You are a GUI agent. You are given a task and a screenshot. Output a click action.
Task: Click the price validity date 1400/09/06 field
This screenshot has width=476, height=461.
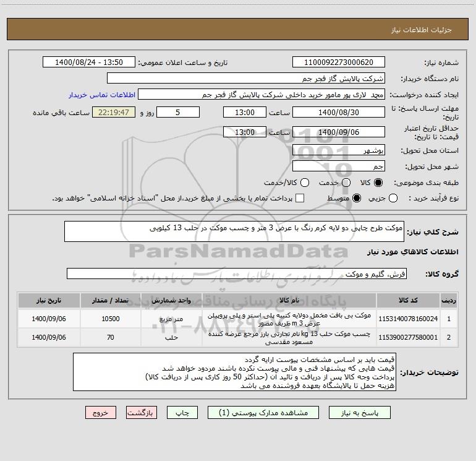339,132
